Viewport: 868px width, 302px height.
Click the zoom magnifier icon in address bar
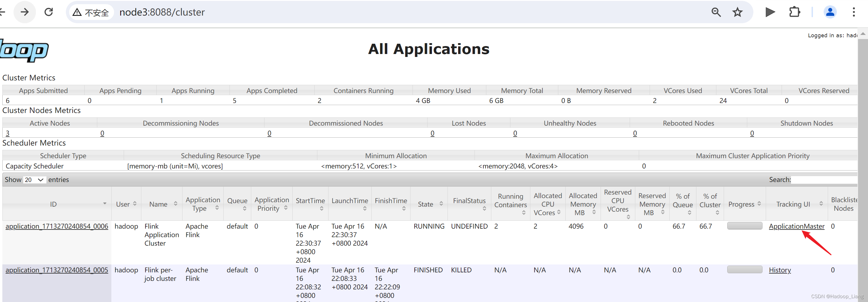[x=716, y=12]
